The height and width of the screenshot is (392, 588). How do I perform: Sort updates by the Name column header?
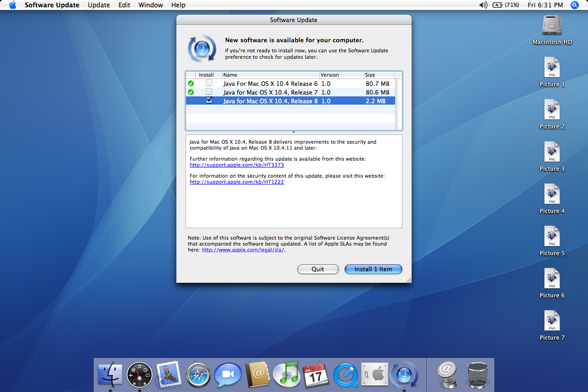(x=271, y=75)
